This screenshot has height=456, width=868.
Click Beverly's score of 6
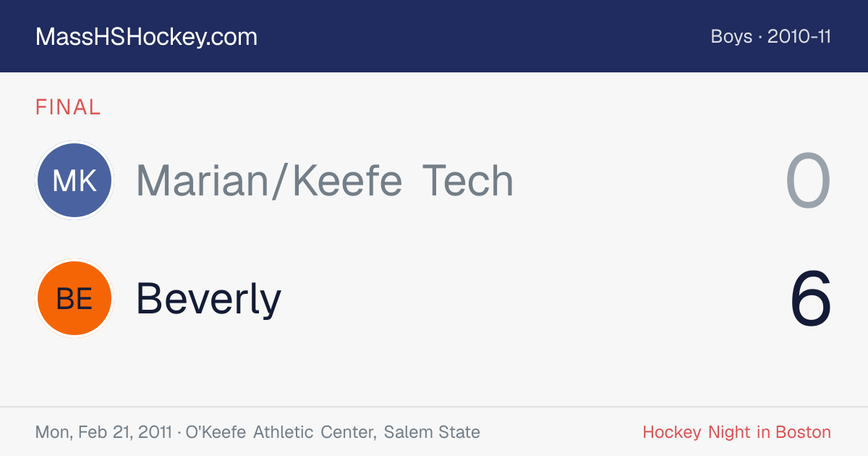[x=811, y=299]
